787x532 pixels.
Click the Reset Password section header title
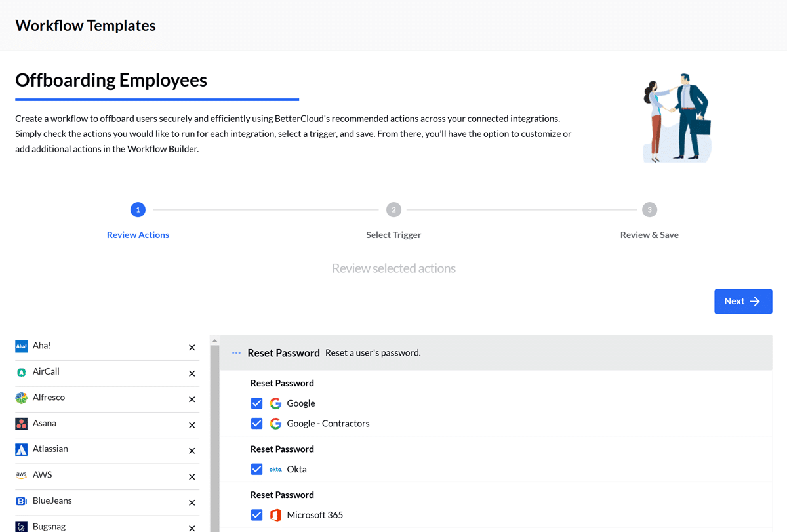tap(283, 353)
